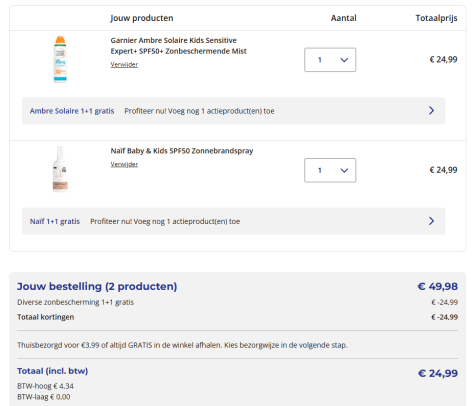Open quantity dropdown for Naïf Baby & Kids spray
This screenshot has height=406, width=475.
click(330, 170)
